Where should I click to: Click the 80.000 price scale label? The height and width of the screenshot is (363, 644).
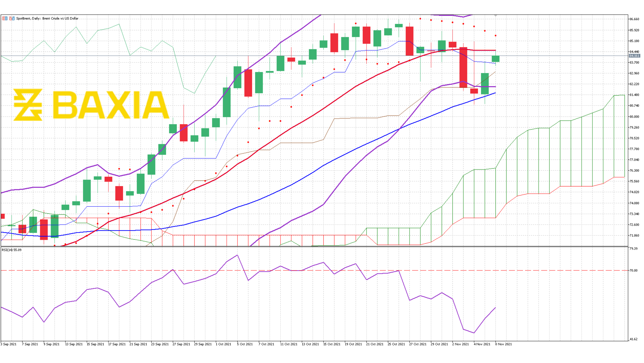coord(634,117)
